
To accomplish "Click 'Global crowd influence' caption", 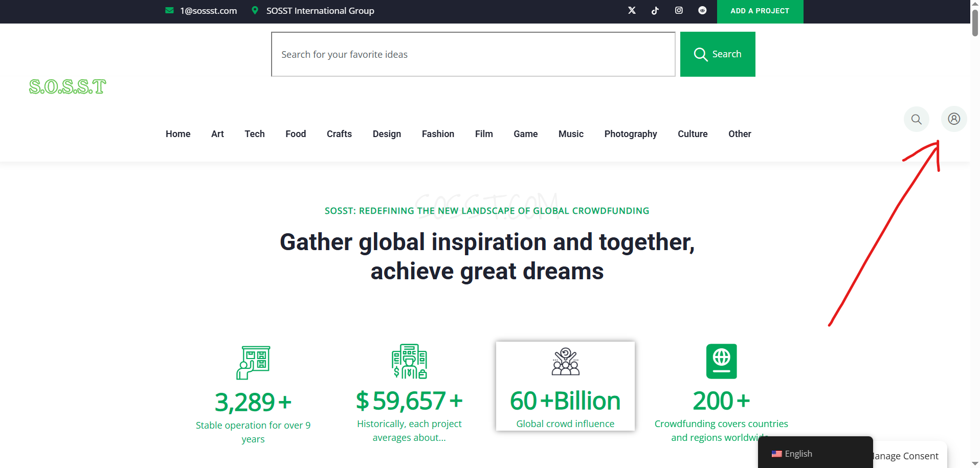I will pyautogui.click(x=565, y=424).
